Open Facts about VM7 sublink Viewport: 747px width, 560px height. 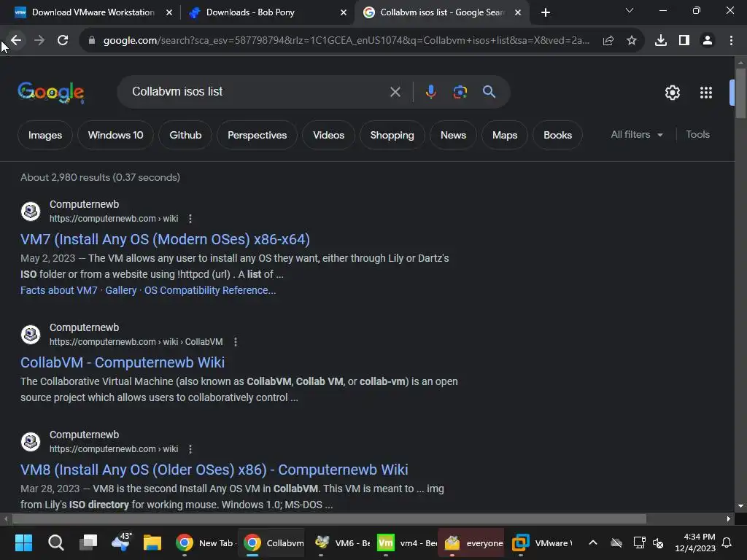tap(58, 290)
